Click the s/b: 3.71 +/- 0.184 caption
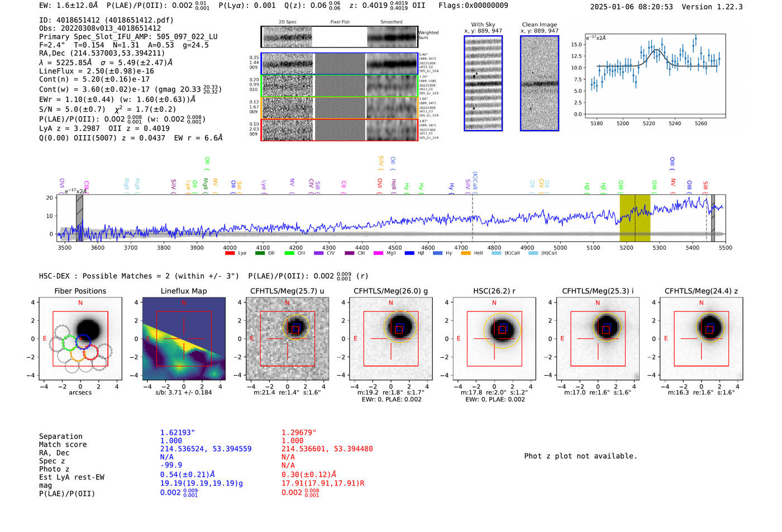Viewport: 782px width, 532px height. 184,392
